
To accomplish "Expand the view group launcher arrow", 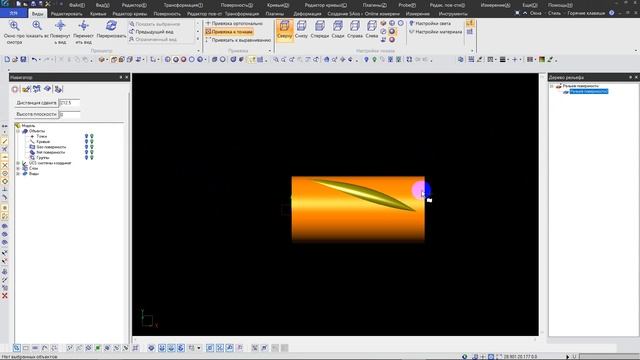I will (198, 51).
